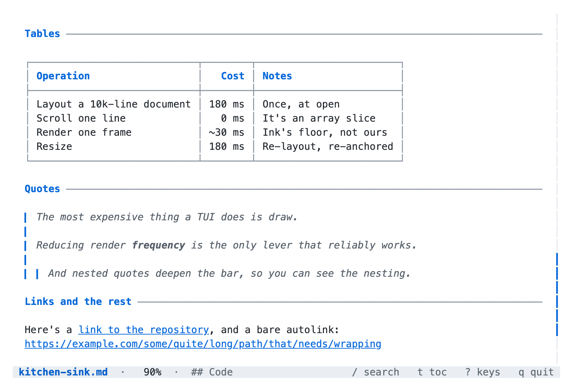Screen dimensions: 571x392
Task: Click the quote 'The most expensive thing a TUI does is draw.'
Action: (x=167, y=217)
